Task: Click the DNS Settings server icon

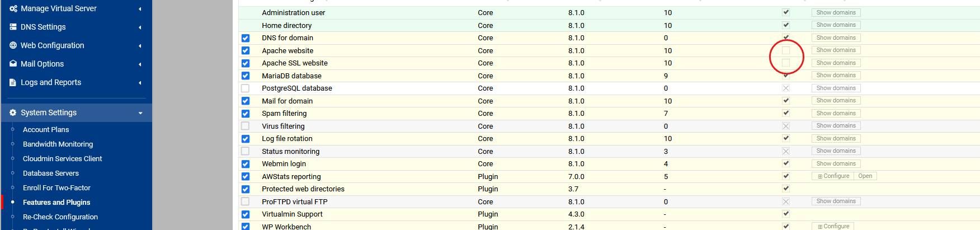Action: click(13, 27)
